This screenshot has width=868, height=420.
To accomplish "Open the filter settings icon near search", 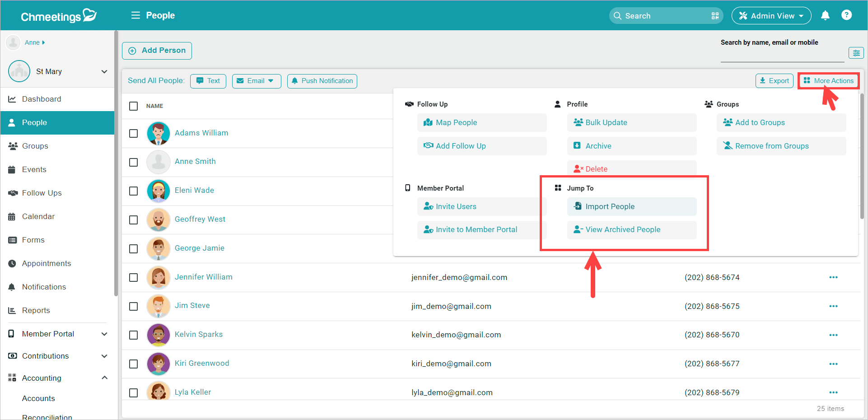I will coord(856,53).
